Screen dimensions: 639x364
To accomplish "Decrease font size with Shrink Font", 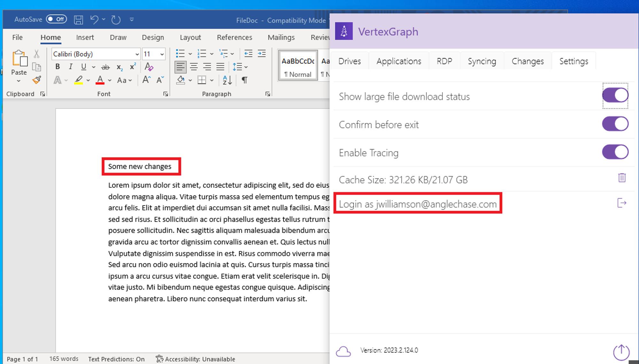I will coord(160,80).
